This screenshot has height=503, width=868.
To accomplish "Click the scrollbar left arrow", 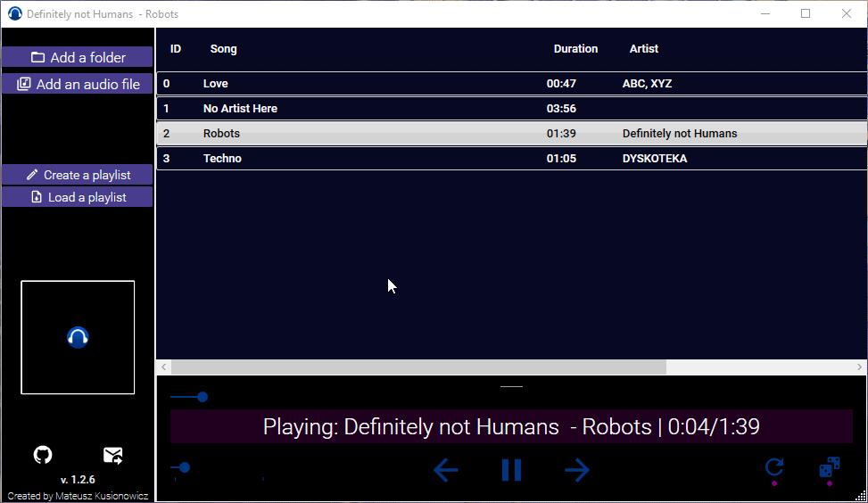I will point(164,367).
